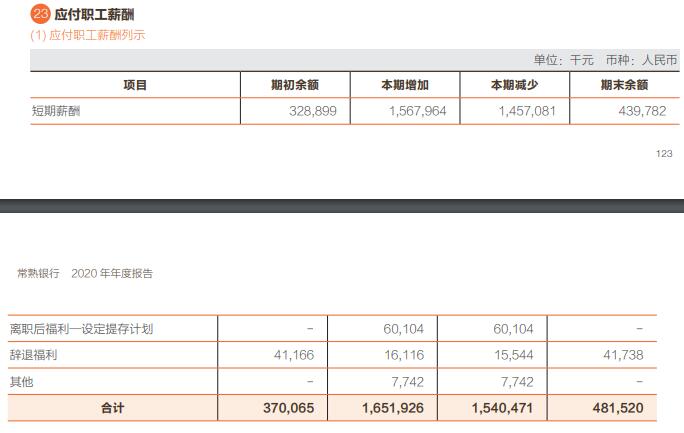The width and height of the screenshot is (684, 433).
Task: Select the 离职后福利—设定提存计划 row label
Action: pyautogui.click(x=81, y=329)
